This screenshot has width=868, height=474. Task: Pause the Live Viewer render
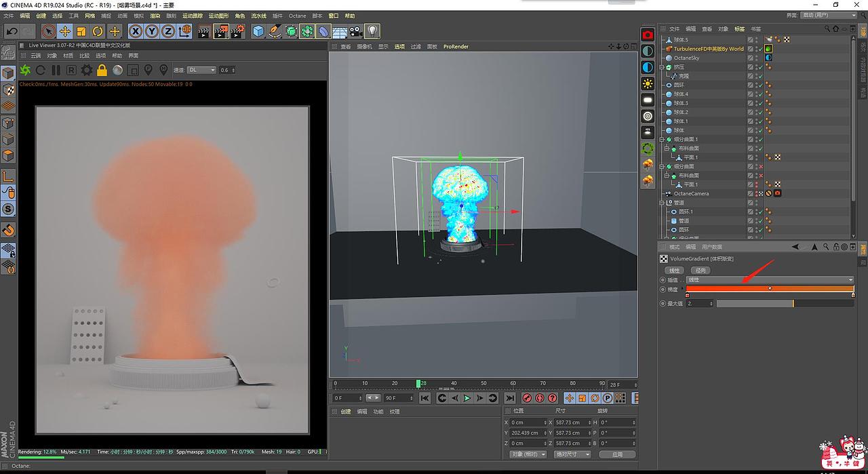pos(56,70)
